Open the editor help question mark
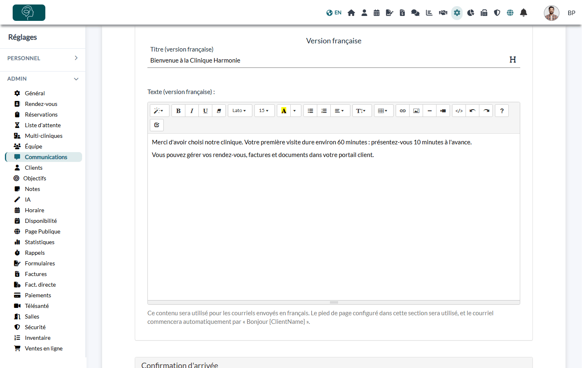This screenshot has width=588, height=368. 502,111
